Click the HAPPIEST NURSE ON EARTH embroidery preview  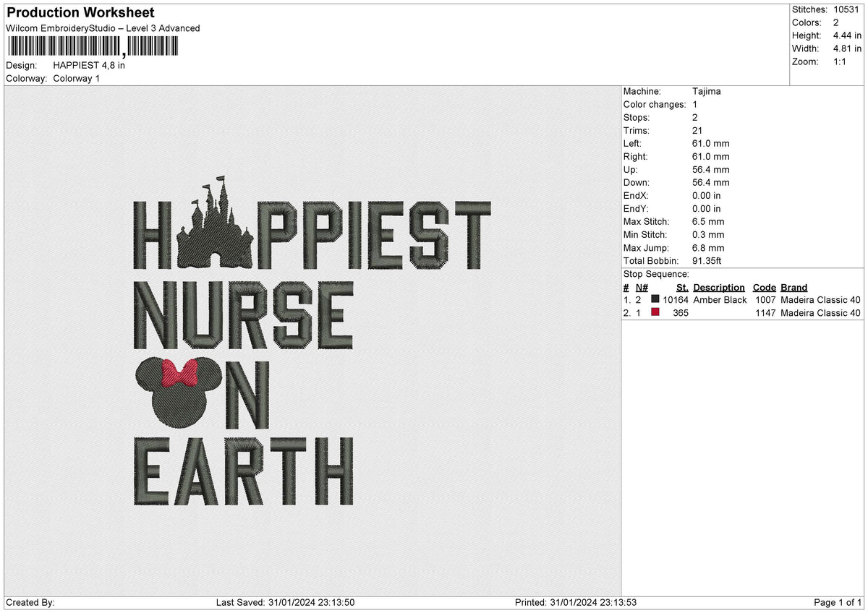pos(314,340)
